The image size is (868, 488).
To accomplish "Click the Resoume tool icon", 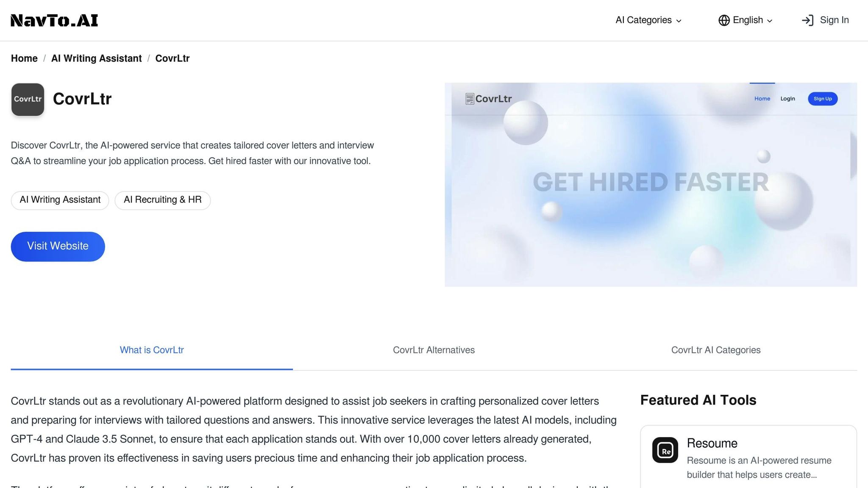I will point(665,450).
